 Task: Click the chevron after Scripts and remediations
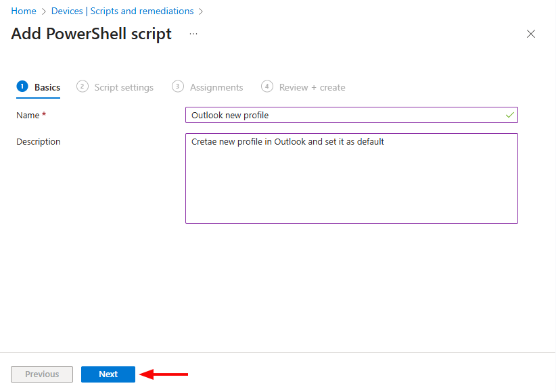point(201,11)
